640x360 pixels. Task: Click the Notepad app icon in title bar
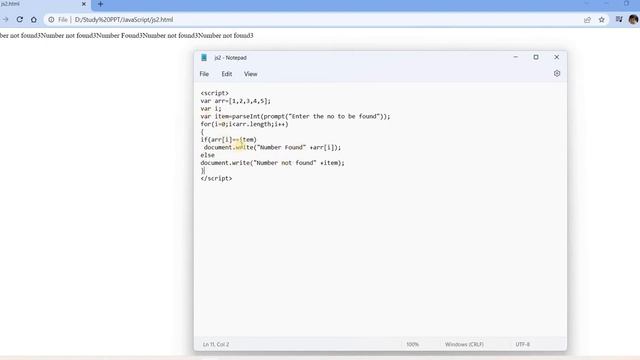[x=204, y=58]
